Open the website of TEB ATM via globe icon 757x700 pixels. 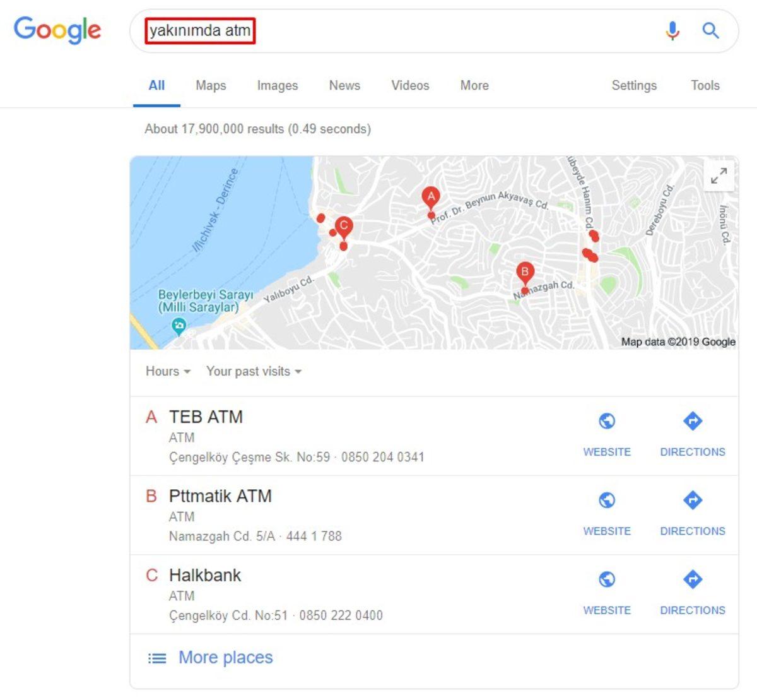tap(606, 420)
